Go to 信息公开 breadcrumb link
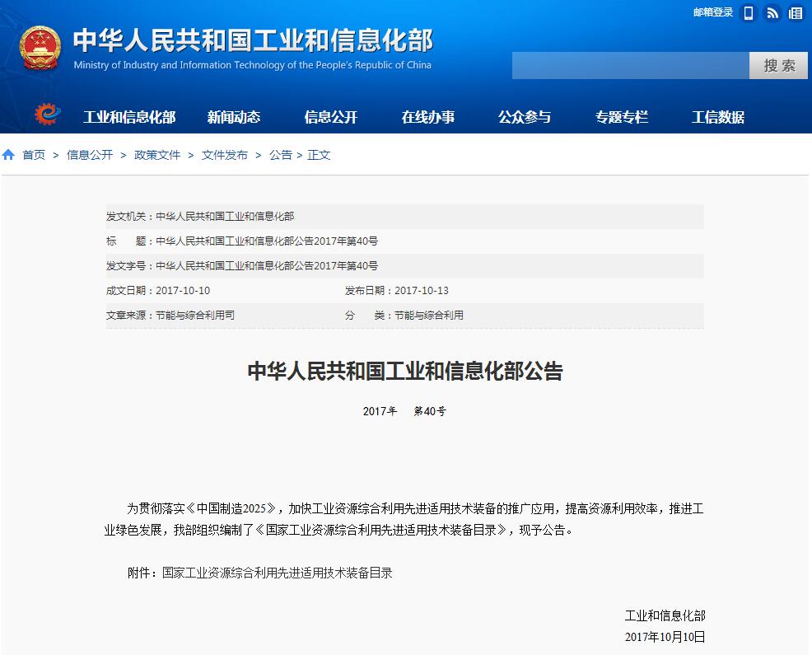Screen dimensions: 812x655 tap(90, 155)
